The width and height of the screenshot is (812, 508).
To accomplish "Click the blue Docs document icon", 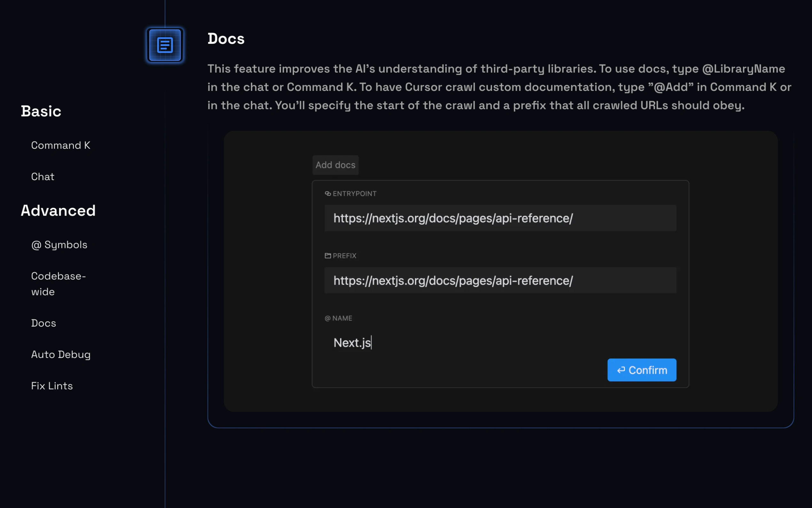I will point(165,45).
